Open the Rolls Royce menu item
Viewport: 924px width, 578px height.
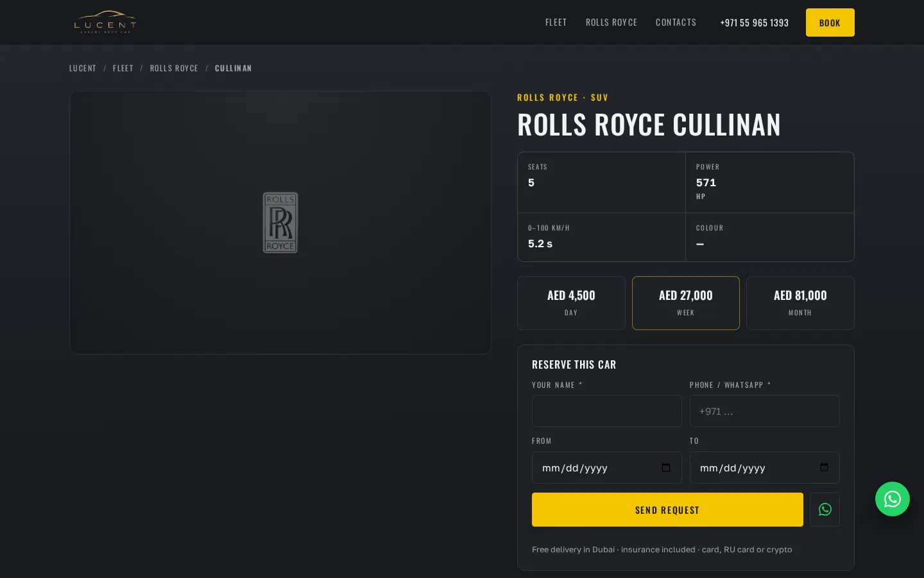612,22
